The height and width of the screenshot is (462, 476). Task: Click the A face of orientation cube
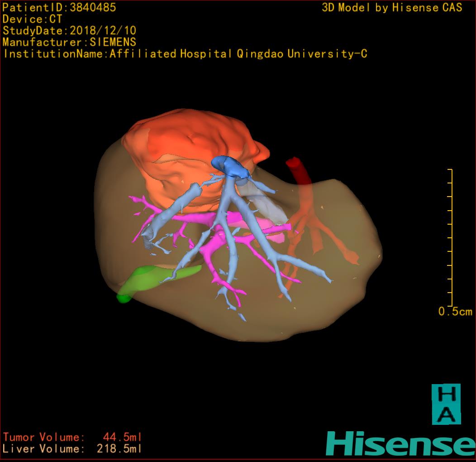(446, 414)
